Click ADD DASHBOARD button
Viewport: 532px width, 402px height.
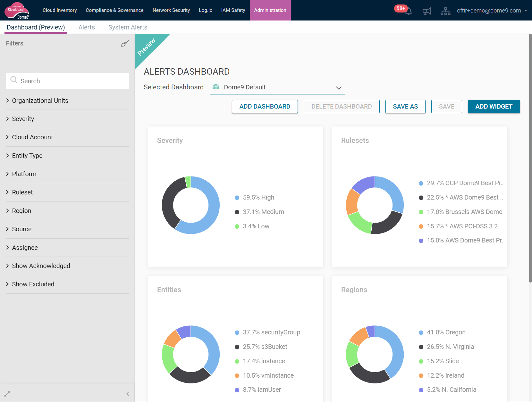pyautogui.click(x=265, y=106)
